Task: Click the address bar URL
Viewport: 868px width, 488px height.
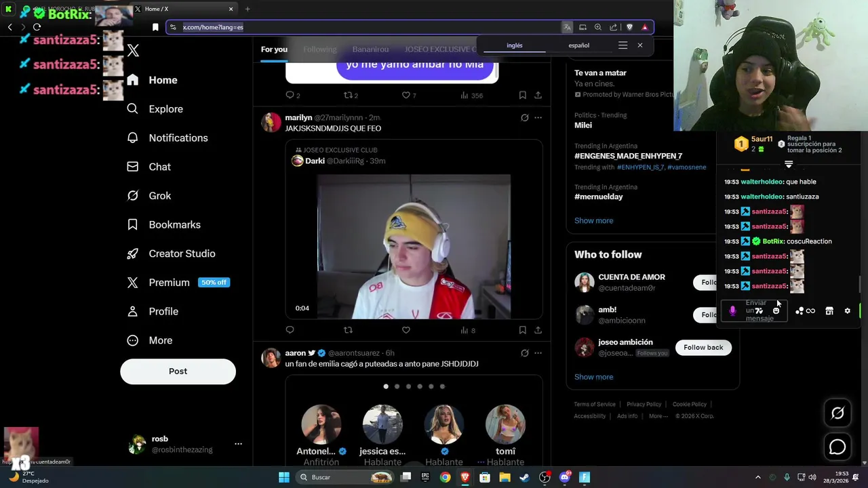Action: [x=213, y=27]
